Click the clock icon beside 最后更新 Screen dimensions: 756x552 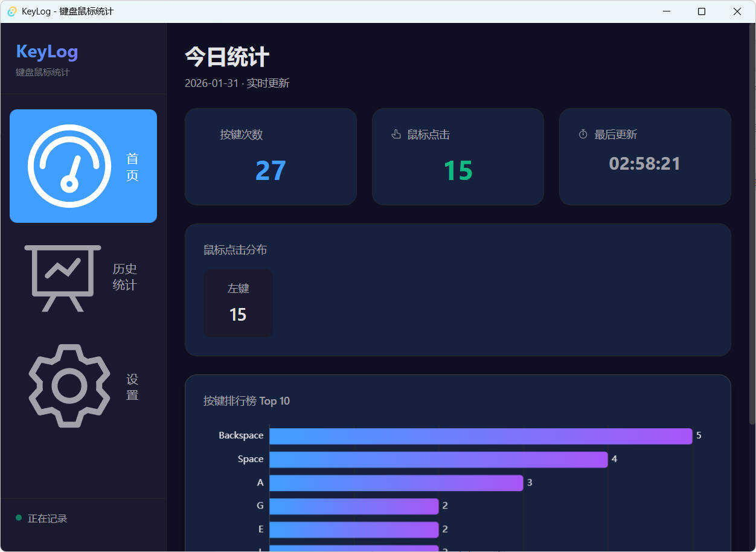pyautogui.click(x=582, y=134)
